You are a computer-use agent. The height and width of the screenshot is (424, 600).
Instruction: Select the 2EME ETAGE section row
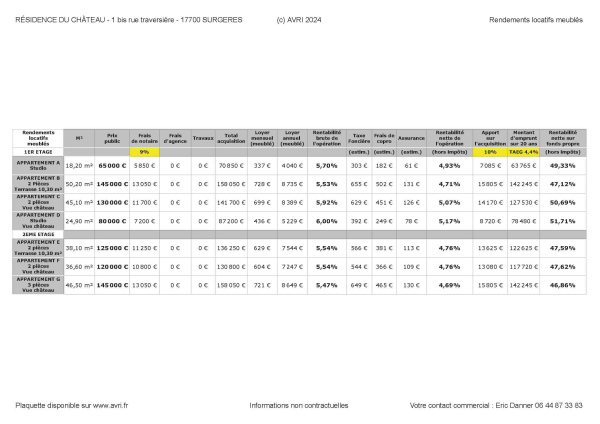tap(38, 232)
